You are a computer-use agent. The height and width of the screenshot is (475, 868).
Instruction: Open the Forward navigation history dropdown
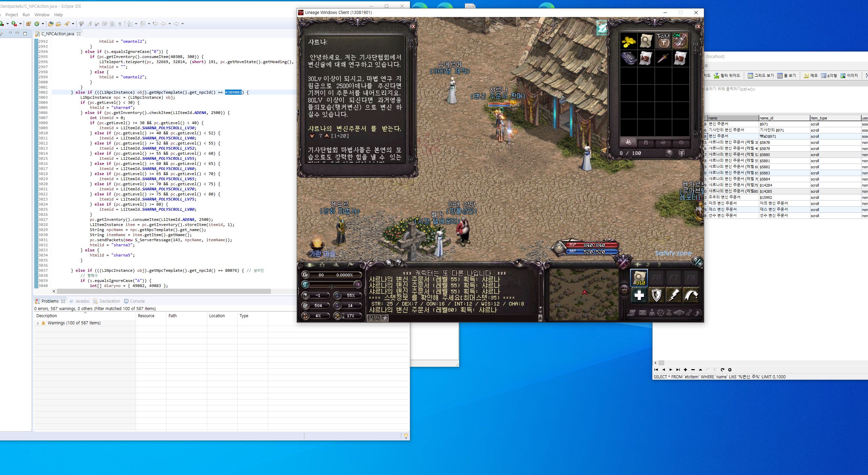pyautogui.click(x=182, y=24)
